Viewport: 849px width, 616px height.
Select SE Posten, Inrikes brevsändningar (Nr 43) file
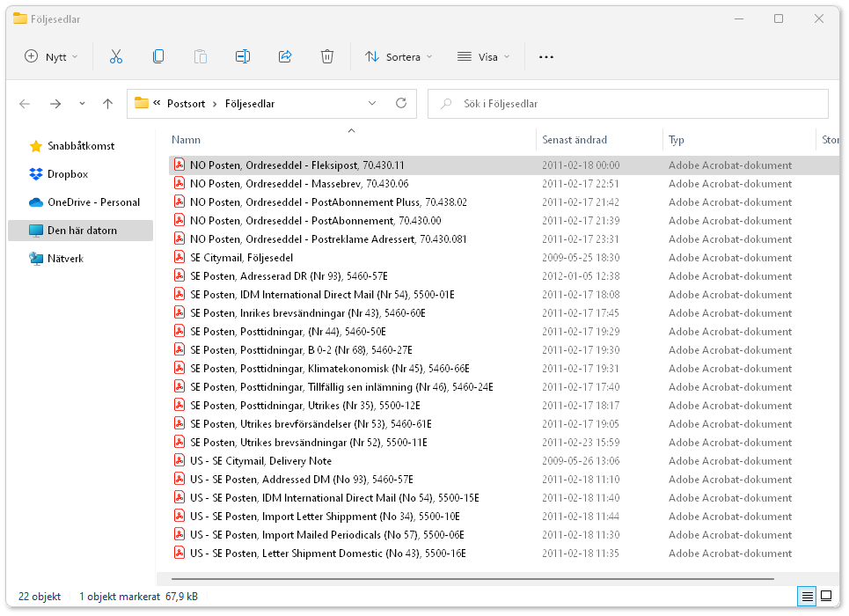(x=503, y=312)
